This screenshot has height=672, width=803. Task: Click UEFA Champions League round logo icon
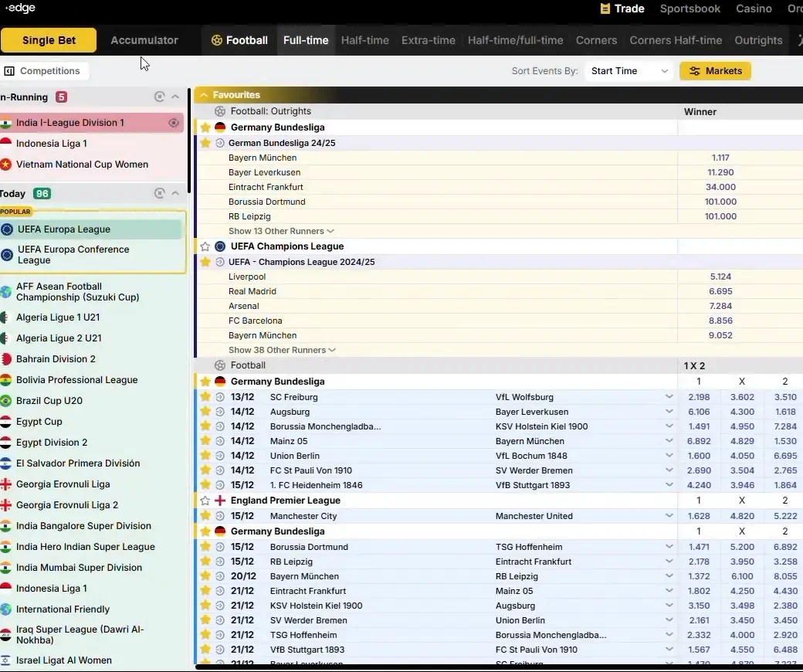click(220, 246)
